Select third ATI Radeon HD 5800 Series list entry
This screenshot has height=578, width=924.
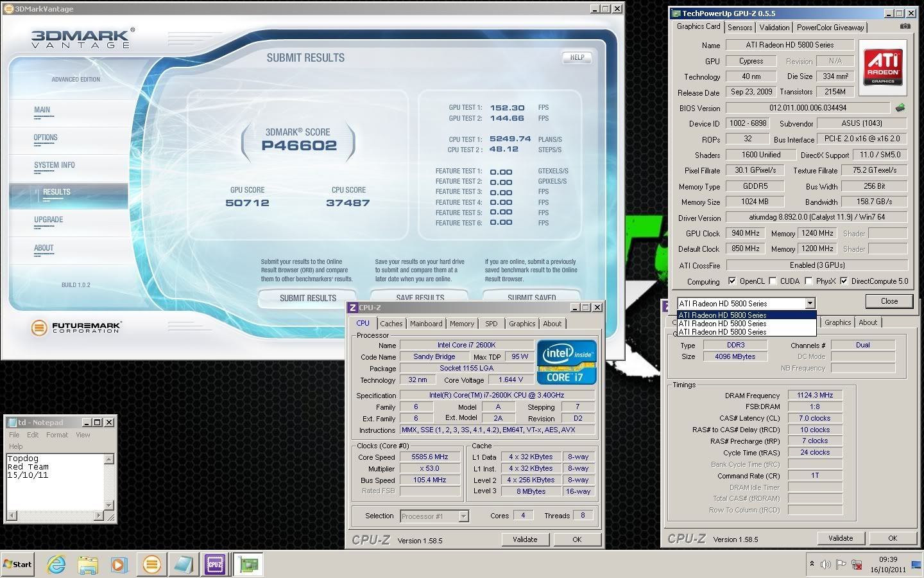point(746,331)
